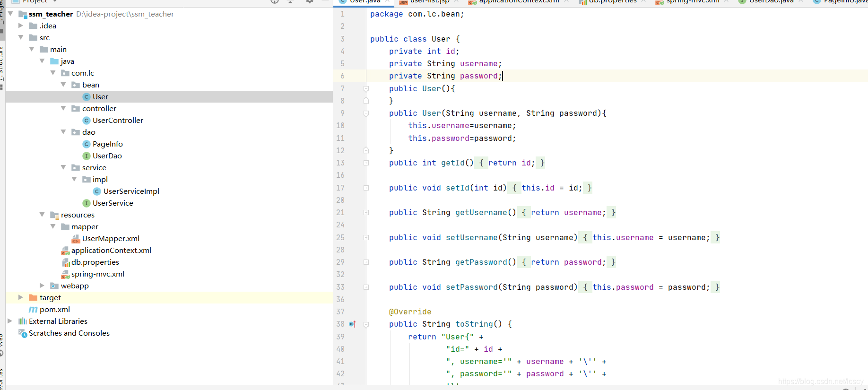Screen dimensions: 868x390
Task: Place cursor on 'package com.lc.bean;' line
Action: point(417,14)
